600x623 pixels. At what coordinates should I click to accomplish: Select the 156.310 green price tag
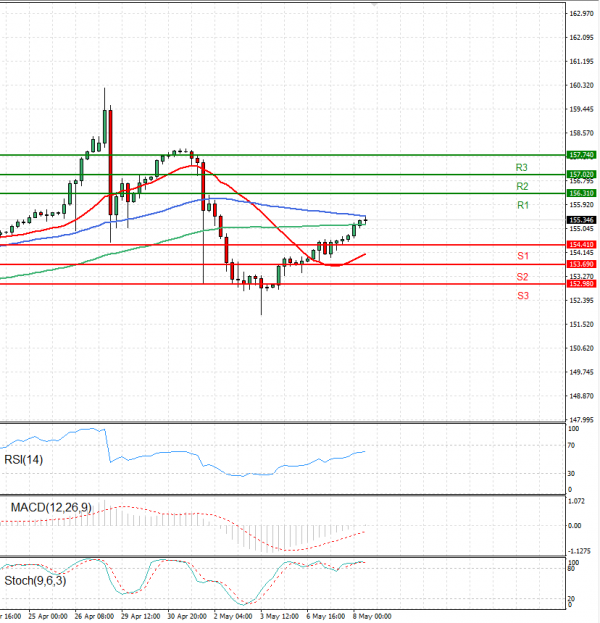(581, 193)
